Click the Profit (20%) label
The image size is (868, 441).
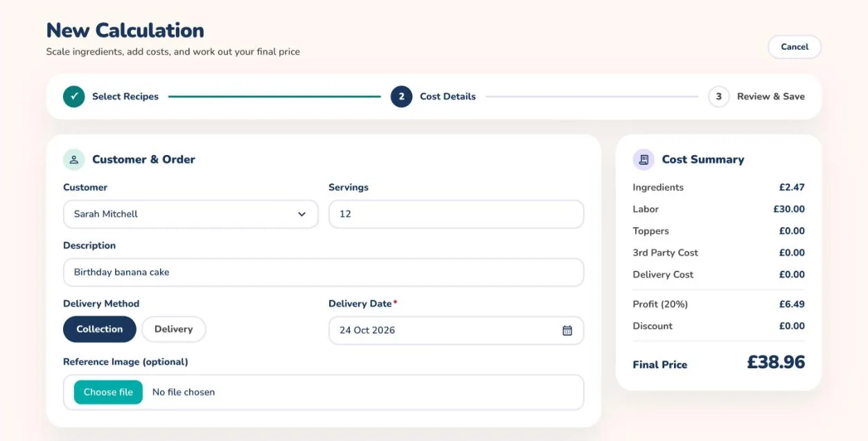[x=660, y=304]
